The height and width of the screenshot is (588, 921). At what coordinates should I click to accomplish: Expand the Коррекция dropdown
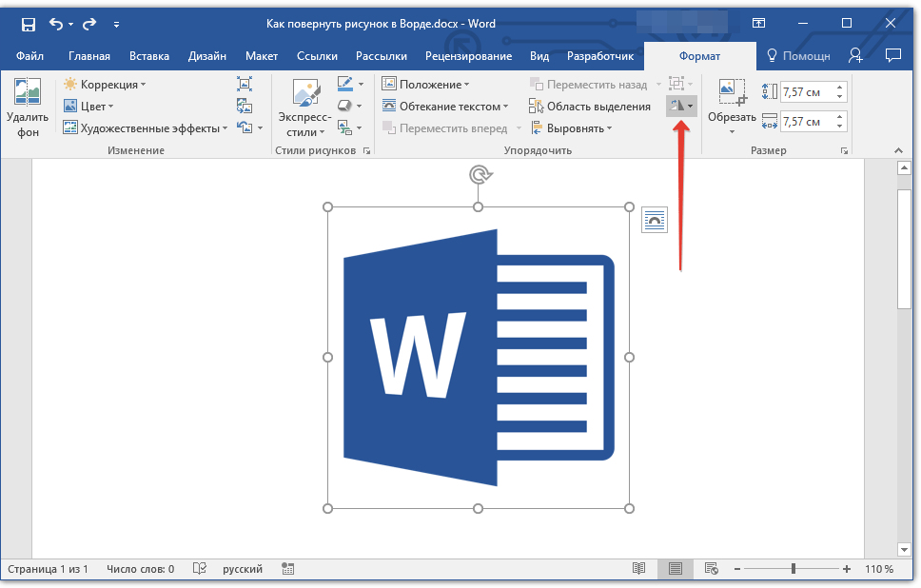click(105, 85)
